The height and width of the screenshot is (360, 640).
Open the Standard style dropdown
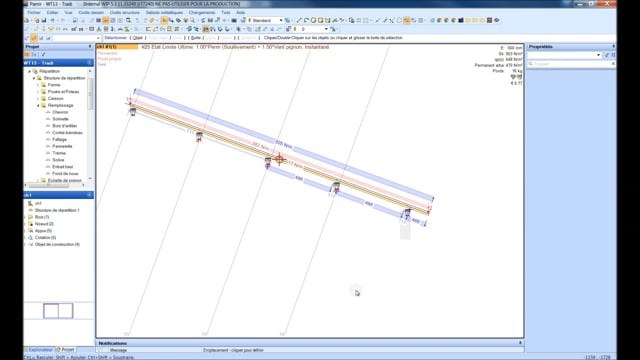pyautogui.click(x=266, y=20)
